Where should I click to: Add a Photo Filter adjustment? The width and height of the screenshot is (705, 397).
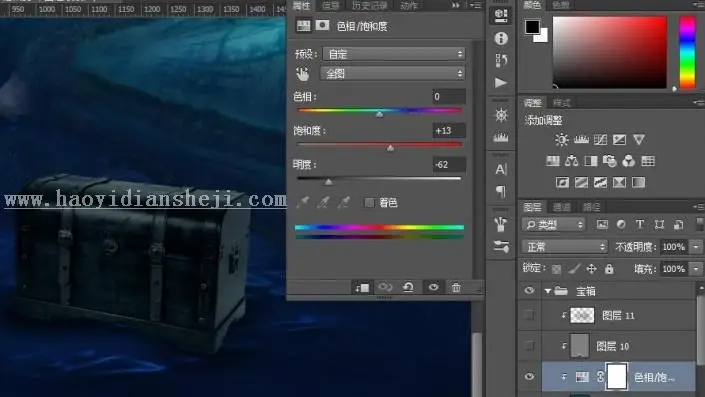[x=609, y=161]
